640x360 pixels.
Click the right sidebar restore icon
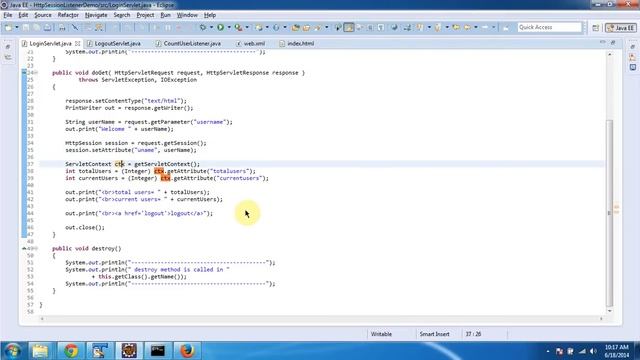[633, 47]
